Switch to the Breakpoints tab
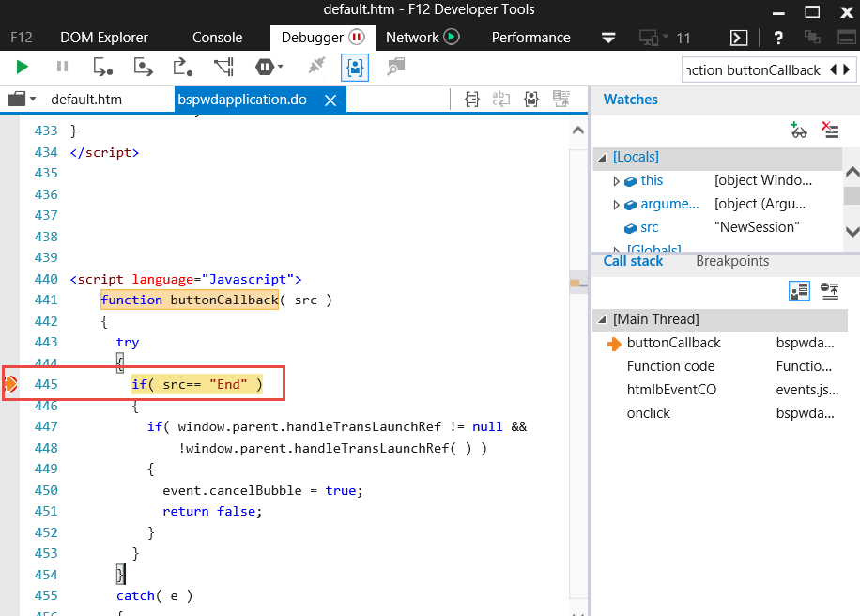860x616 pixels. 732,261
